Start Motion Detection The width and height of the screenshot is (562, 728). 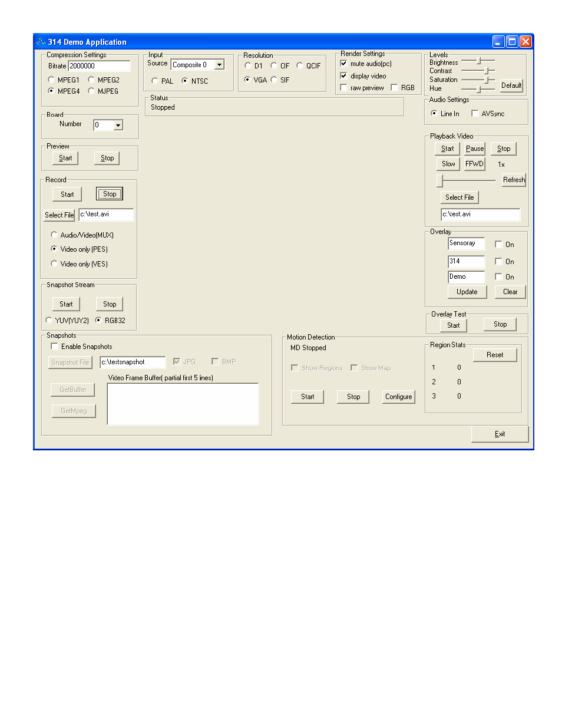click(x=308, y=397)
